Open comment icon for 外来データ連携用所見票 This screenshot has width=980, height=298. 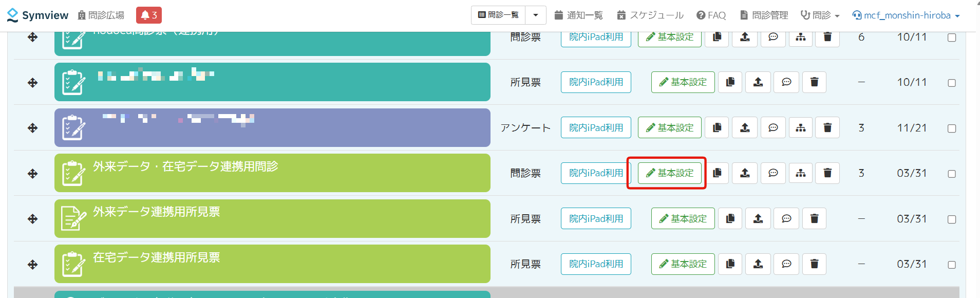(x=786, y=219)
